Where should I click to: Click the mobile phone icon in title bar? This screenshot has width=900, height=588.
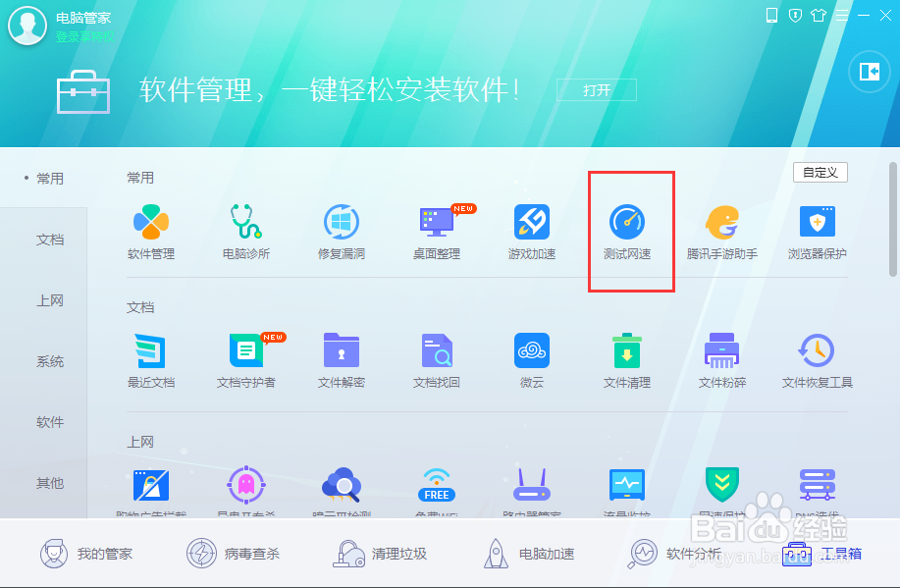click(x=772, y=16)
